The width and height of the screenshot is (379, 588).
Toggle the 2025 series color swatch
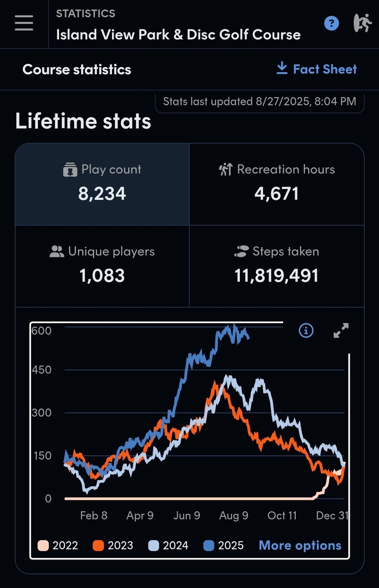pos(209,546)
